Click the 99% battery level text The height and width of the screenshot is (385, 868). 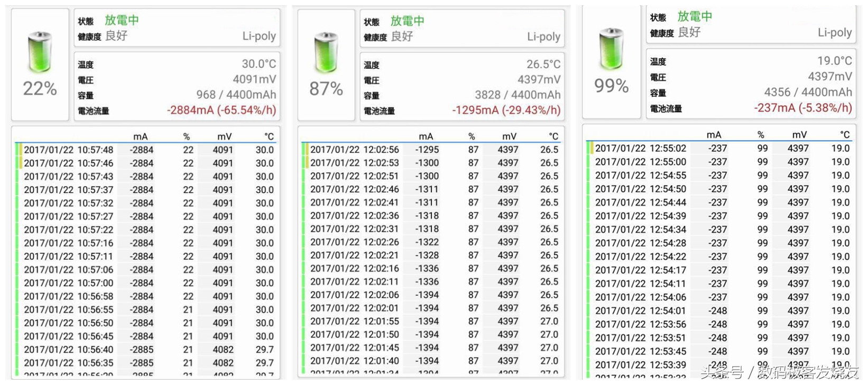(611, 86)
